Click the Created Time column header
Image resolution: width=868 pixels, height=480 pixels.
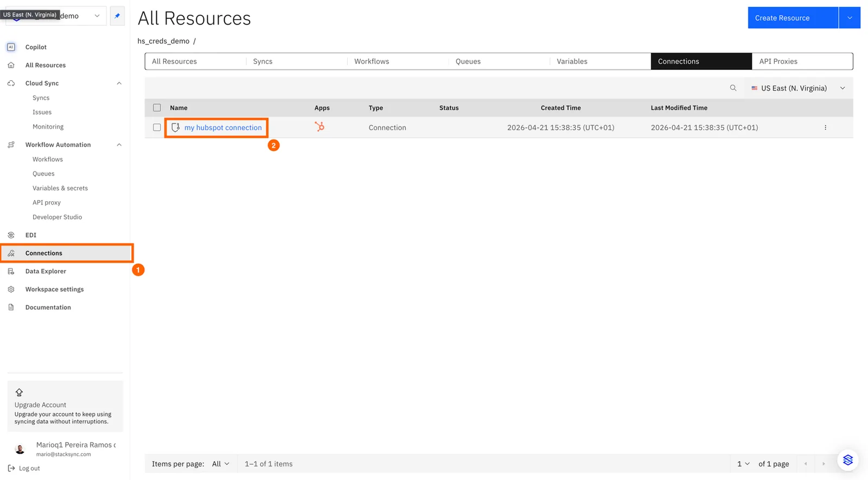tap(560, 107)
